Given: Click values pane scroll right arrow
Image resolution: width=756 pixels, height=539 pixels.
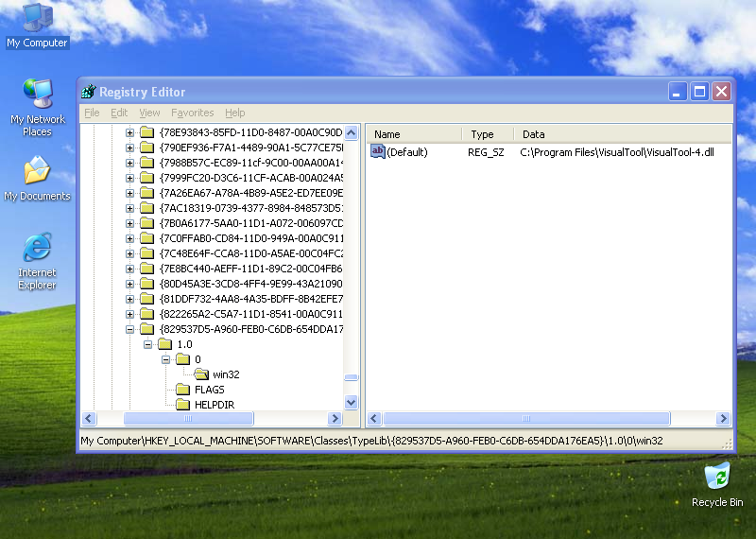Looking at the screenshot, I should pos(723,418).
